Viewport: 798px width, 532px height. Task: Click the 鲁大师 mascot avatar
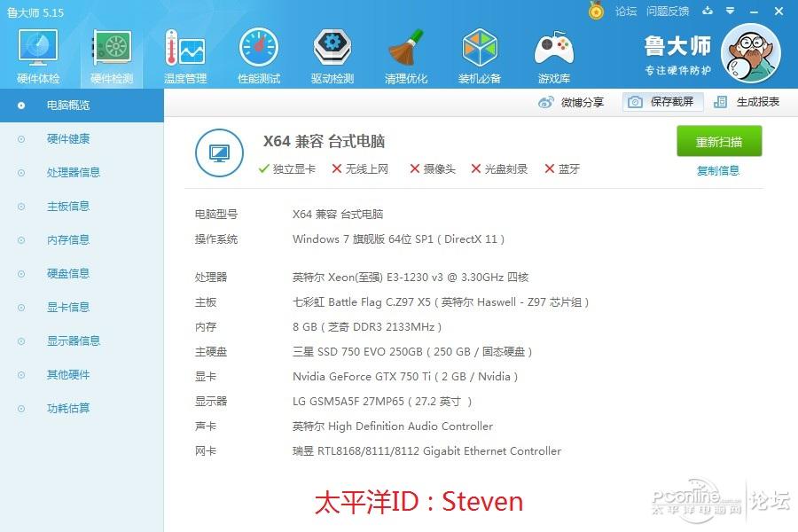pos(751,53)
